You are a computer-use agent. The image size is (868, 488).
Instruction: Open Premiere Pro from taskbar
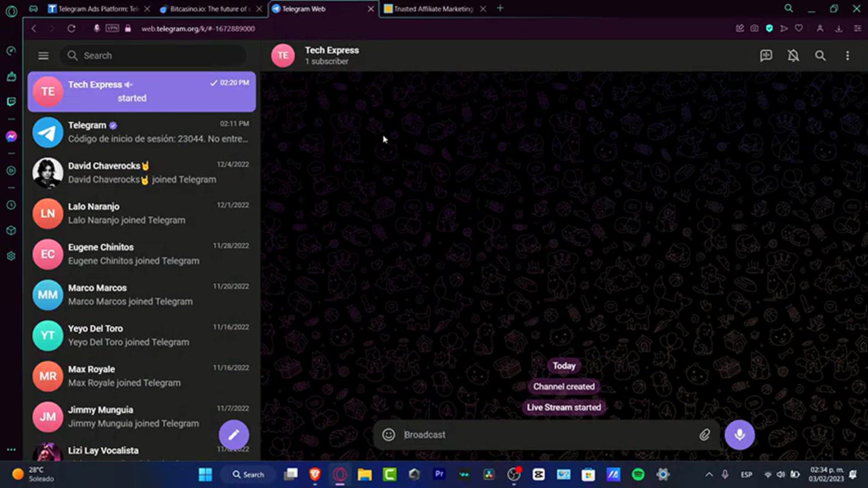coord(439,474)
